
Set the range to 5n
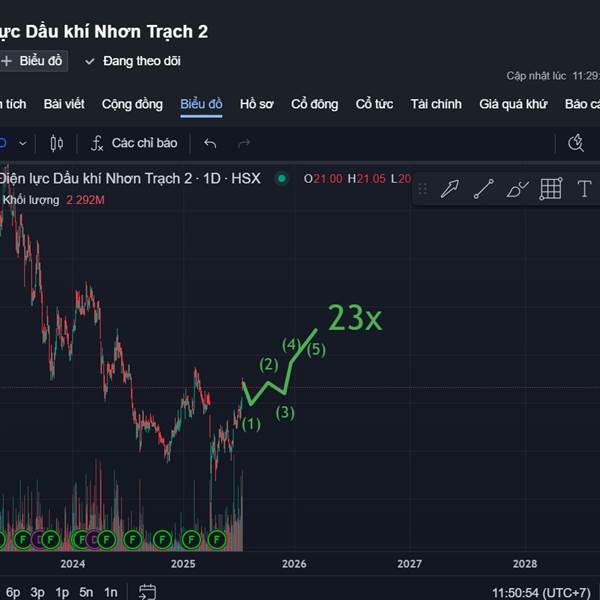[x=86, y=592]
